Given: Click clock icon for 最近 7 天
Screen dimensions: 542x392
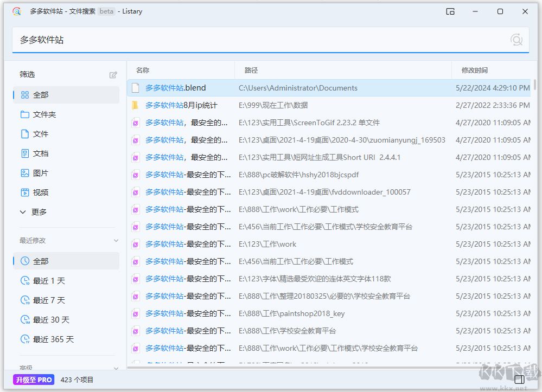Looking at the screenshot, I should coord(25,300).
